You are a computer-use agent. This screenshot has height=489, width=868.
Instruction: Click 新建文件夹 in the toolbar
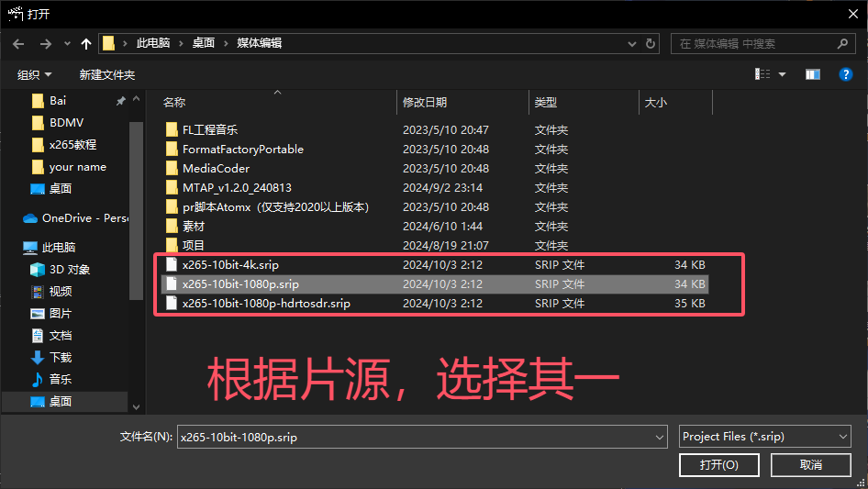(x=106, y=74)
